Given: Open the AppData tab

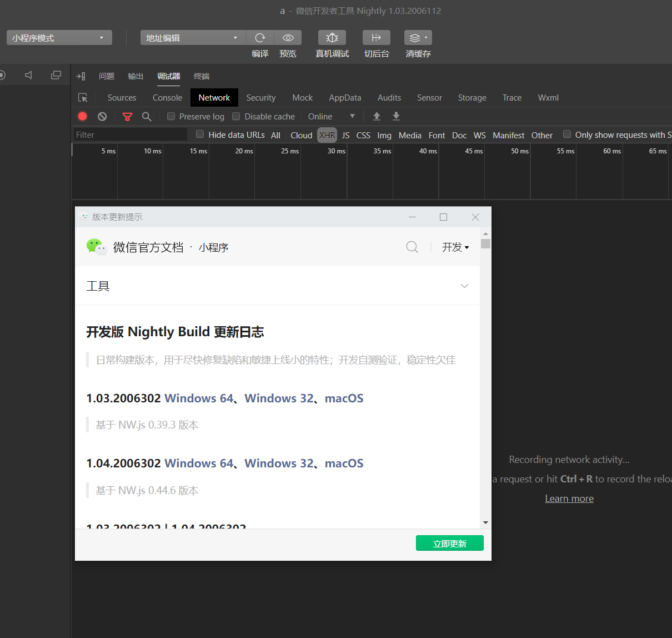Looking at the screenshot, I should pos(345,98).
